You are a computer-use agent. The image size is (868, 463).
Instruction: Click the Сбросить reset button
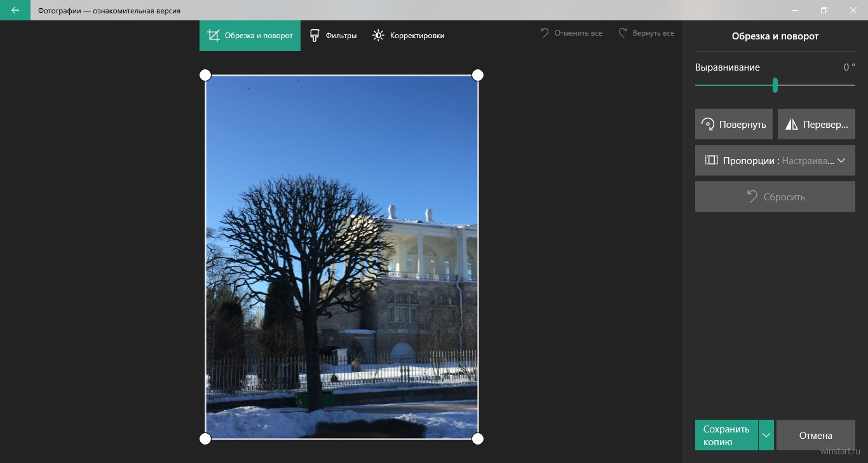coord(775,197)
